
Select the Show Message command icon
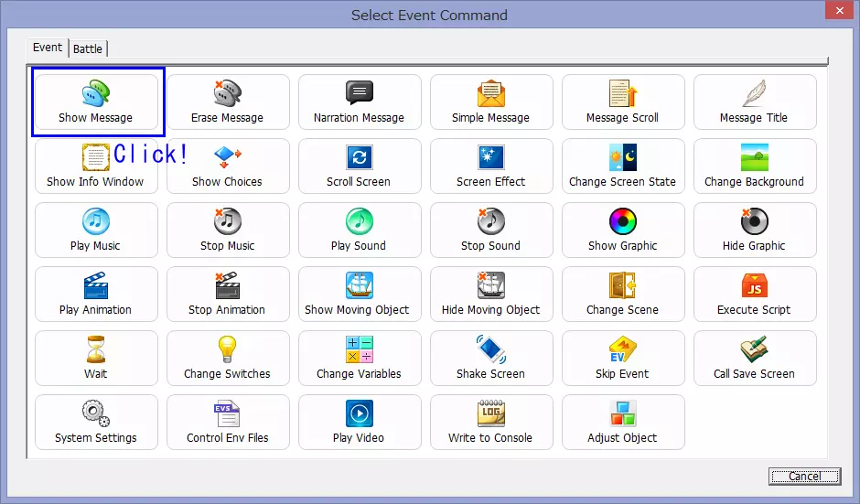click(96, 93)
